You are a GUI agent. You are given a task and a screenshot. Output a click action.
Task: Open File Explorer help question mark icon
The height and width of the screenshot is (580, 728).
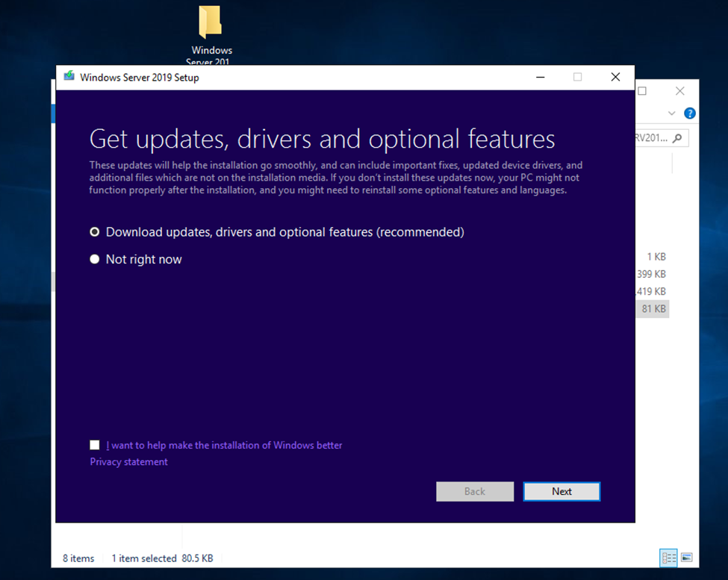click(x=690, y=113)
